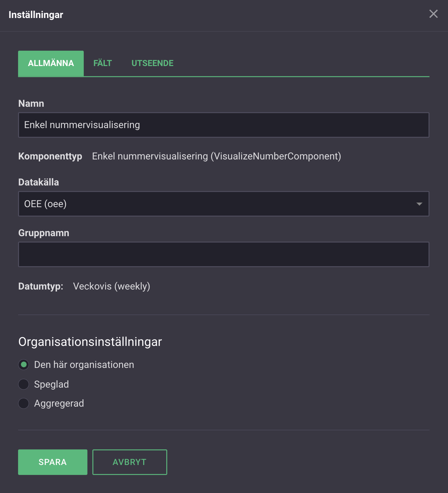Image resolution: width=448 pixels, height=493 pixels.
Task: Click the Komponenttyp value VisualizeNumberComponent text
Action: pyautogui.click(x=216, y=156)
